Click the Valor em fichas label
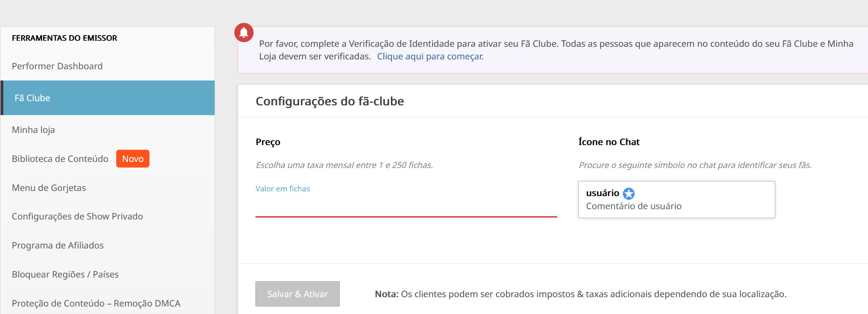This screenshot has height=314, width=868. 283,189
